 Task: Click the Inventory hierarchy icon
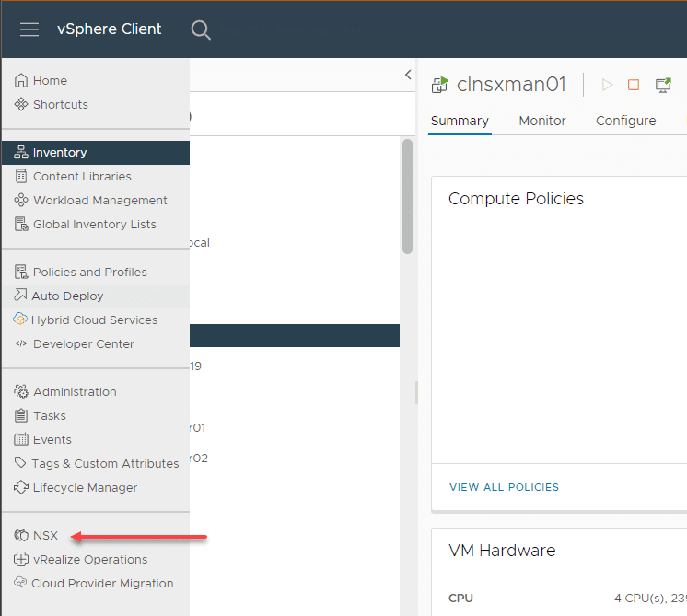(x=21, y=152)
